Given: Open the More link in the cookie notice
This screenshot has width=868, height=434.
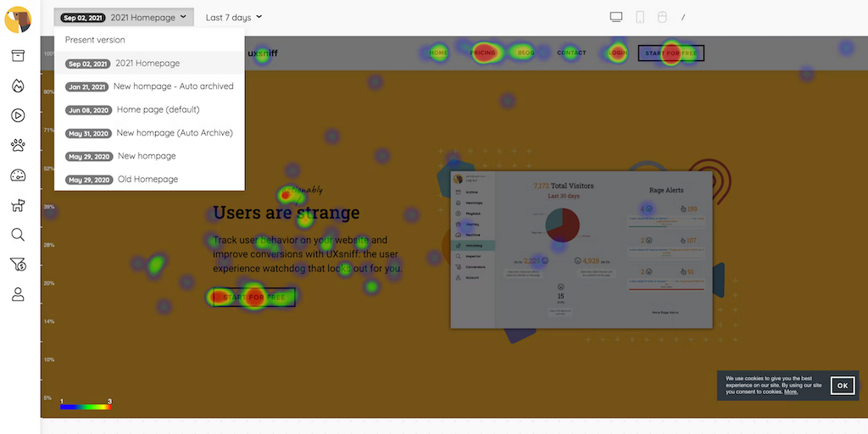Looking at the screenshot, I should [791, 392].
